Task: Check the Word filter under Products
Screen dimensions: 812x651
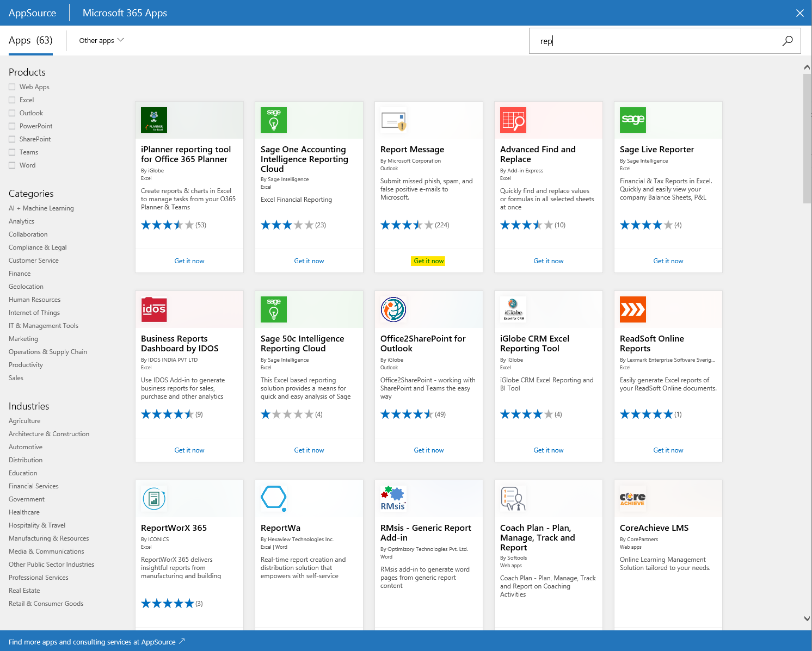Action: [11, 165]
